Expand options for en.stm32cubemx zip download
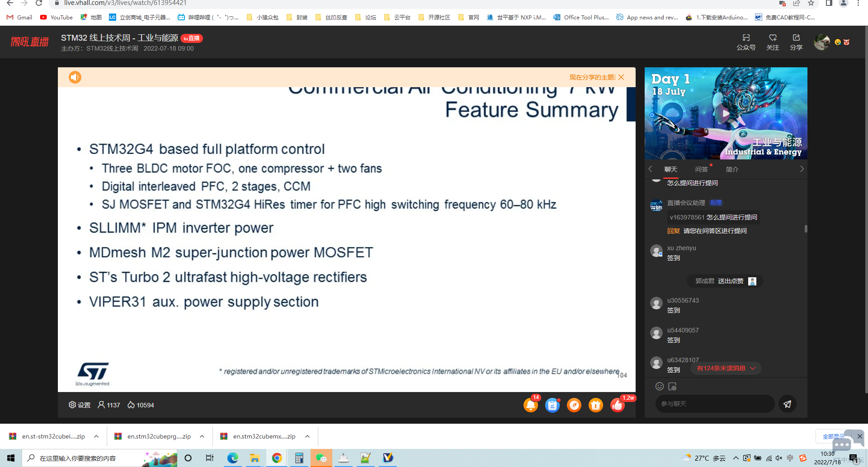The height and width of the screenshot is (467, 868). click(307, 436)
